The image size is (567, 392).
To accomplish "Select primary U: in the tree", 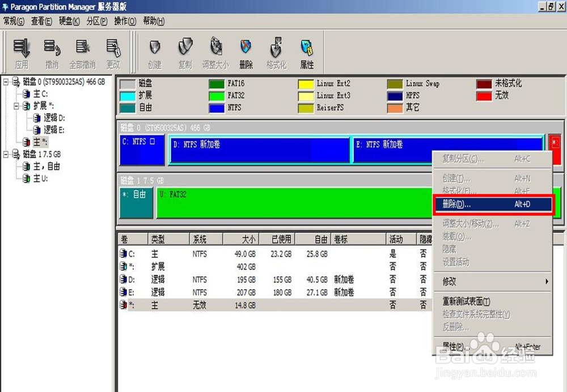I will (x=40, y=178).
